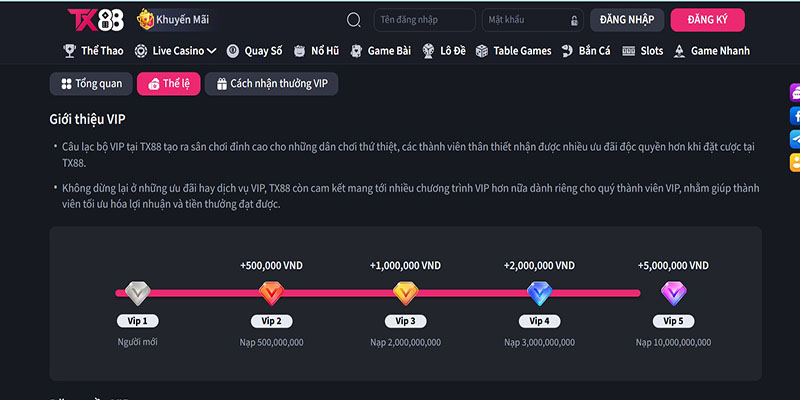The height and width of the screenshot is (400, 800).
Task: Toggle password visibility lock icon
Action: [x=574, y=20]
